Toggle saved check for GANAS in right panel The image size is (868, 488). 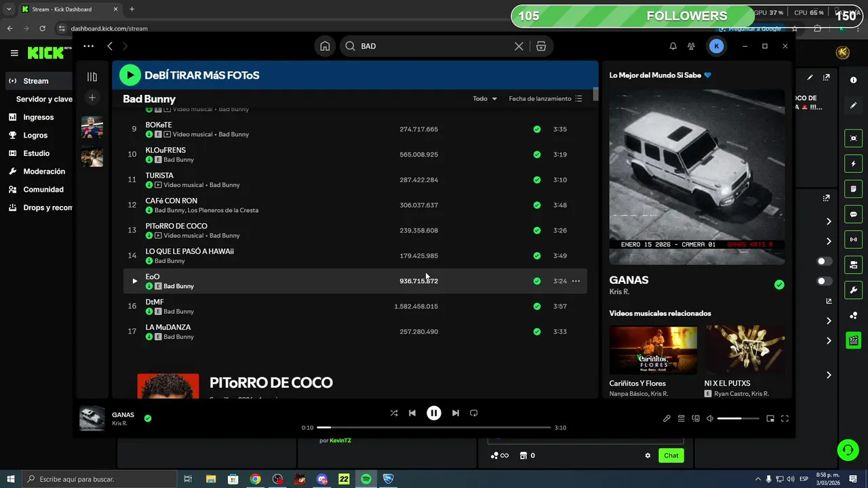click(779, 285)
